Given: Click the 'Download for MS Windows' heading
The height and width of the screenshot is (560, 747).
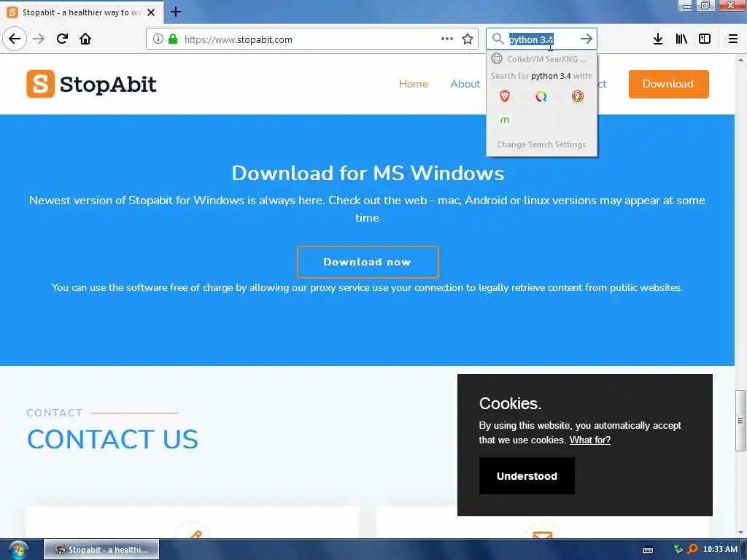Looking at the screenshot, I should [368, 173].
